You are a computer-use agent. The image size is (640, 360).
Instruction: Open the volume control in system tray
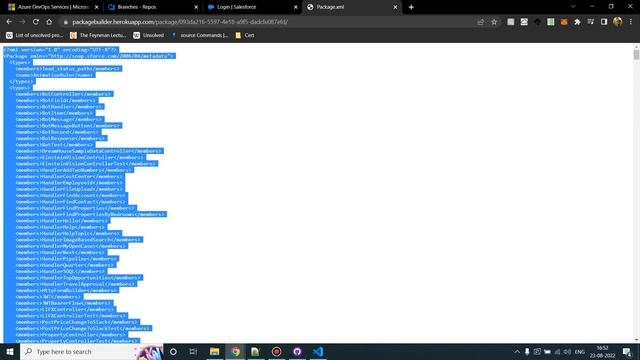[567, 352]
